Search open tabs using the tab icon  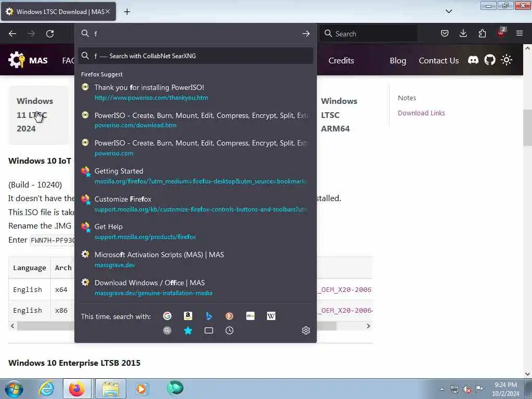[209, 330]
